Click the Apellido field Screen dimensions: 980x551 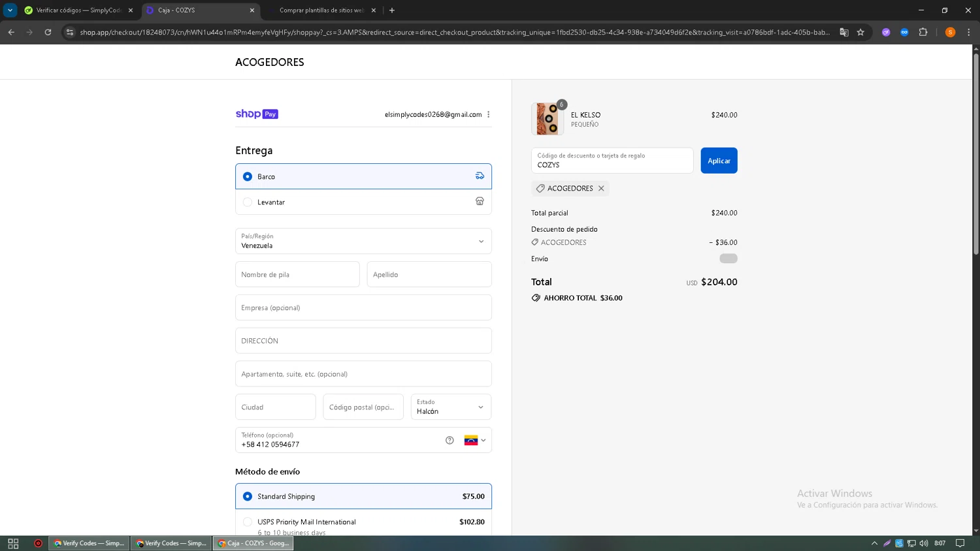click(x=429, y=274)
